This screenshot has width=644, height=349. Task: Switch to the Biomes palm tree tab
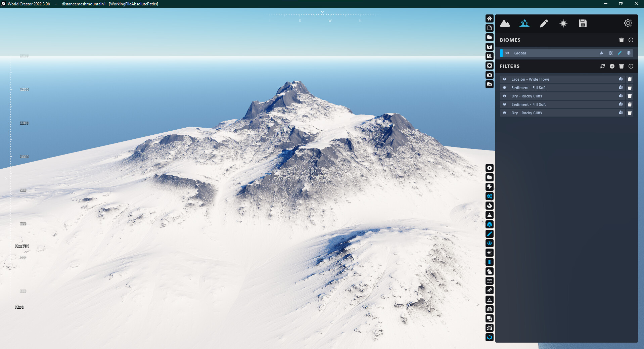pos(524,23)
